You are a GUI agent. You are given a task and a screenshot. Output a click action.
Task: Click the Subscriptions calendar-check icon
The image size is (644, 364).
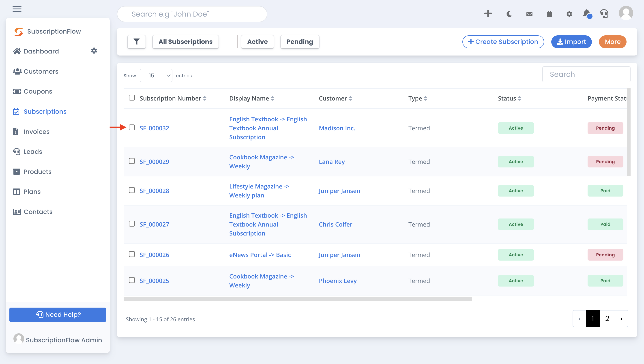(16, 111)
